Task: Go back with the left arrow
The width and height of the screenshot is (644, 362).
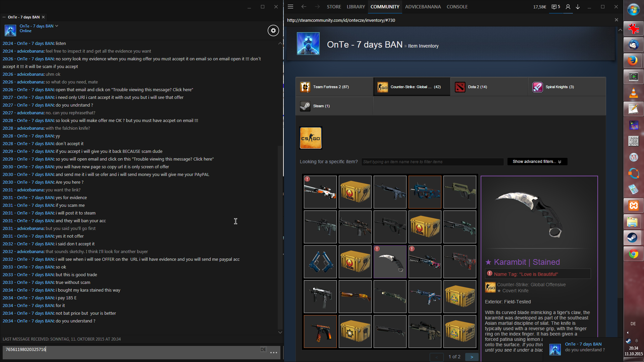Action: (x=304, y=7)
